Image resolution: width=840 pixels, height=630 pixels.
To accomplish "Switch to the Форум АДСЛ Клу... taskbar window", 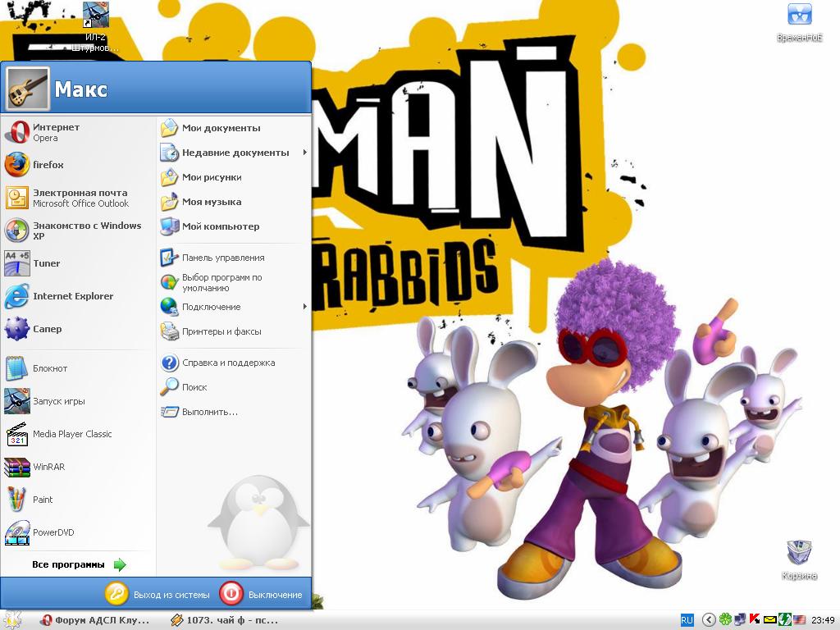I will [x=95, y=620].
